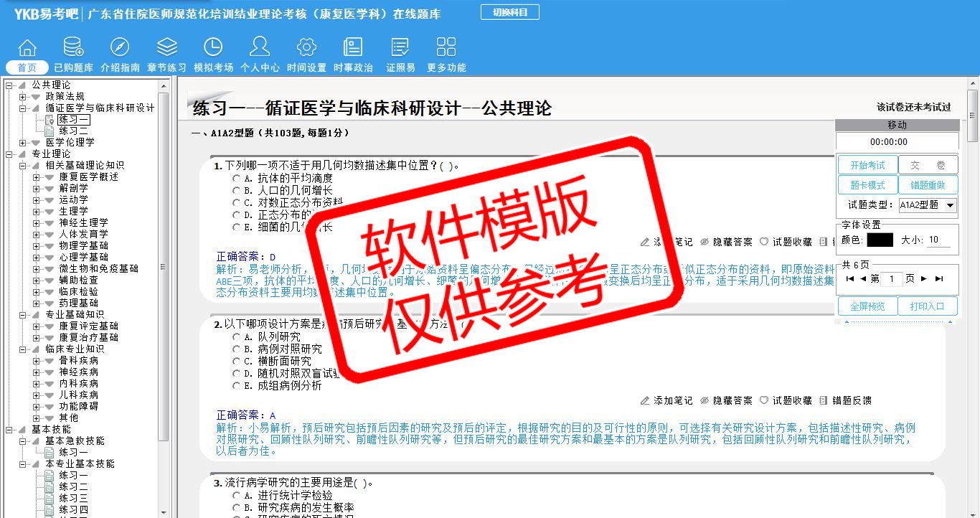Click the page number input field
The width and height of the screenshot is (980, 518).
(x=891, y=279)
